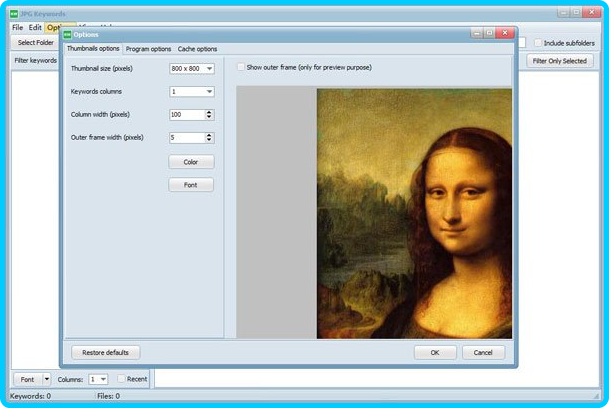The height and width of the screenshot is (408, 609).
Task: Open the Cache options tab
Action: point(197,49)
